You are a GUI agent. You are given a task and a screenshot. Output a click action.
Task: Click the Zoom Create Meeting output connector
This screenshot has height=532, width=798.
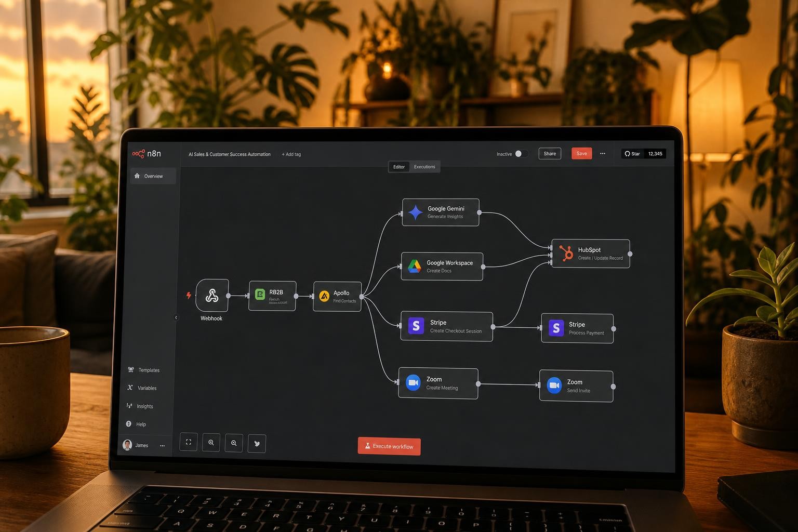coord(478,384)
